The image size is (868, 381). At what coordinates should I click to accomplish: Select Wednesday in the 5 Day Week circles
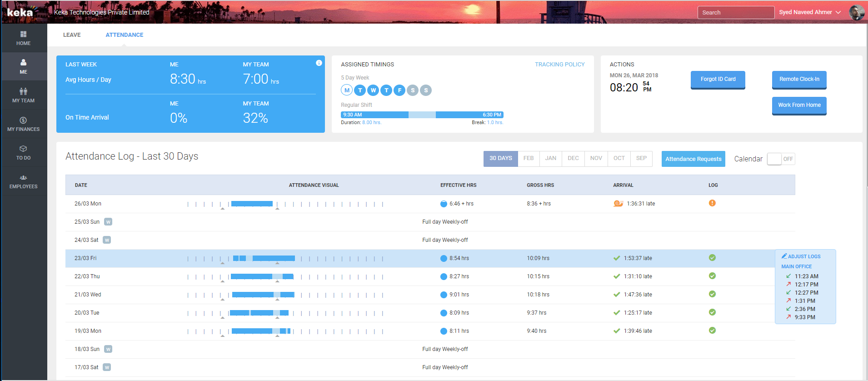point(373,90)
